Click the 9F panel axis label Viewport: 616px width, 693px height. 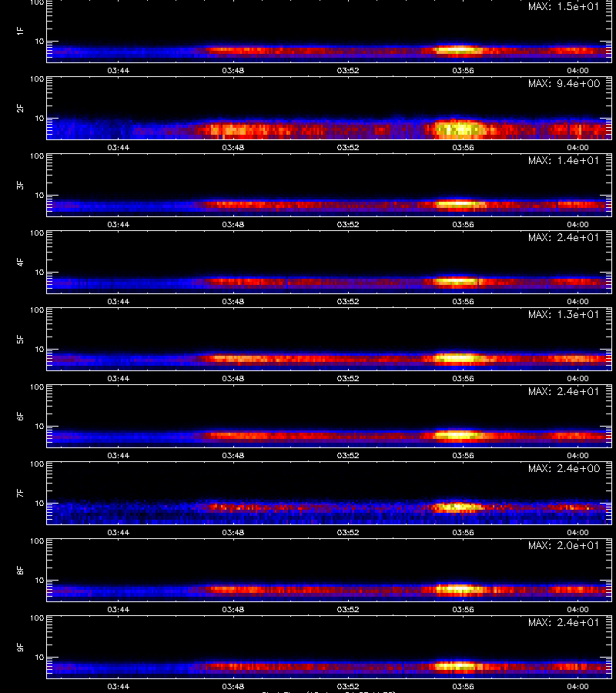[x=20, y=647]
